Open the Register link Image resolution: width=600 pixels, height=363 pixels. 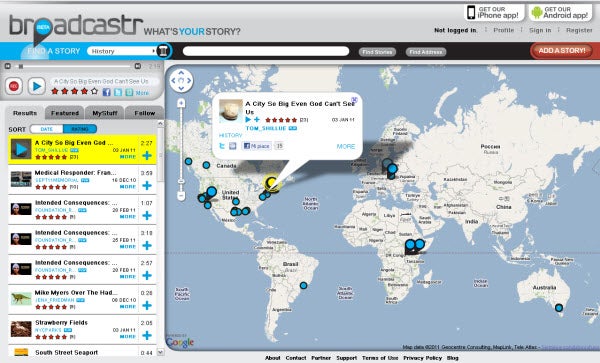579,30
